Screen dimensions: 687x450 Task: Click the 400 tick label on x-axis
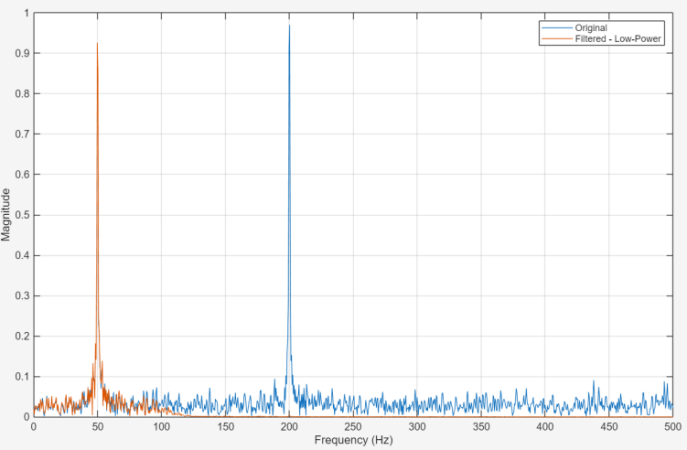point(544,427)
